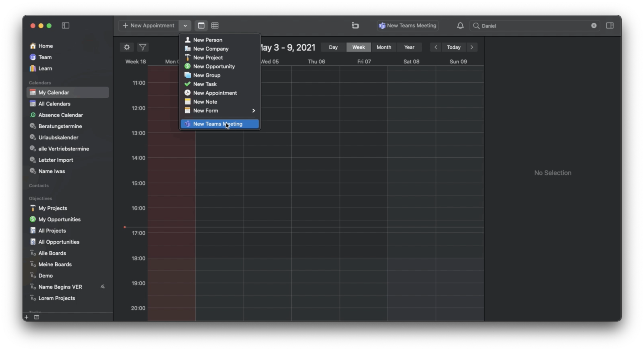Go to previous week arrow
The width and height of the screenshot is (644, 351).
(x=435, y=47)
